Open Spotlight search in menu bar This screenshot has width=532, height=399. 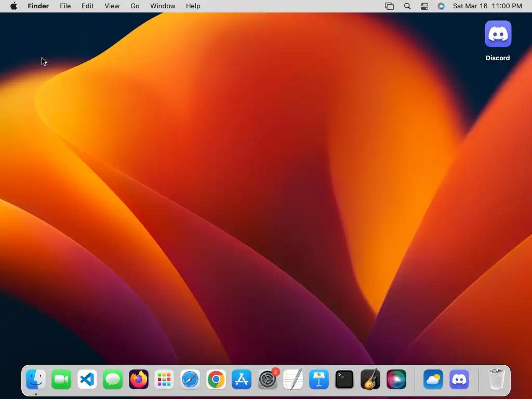407,6
